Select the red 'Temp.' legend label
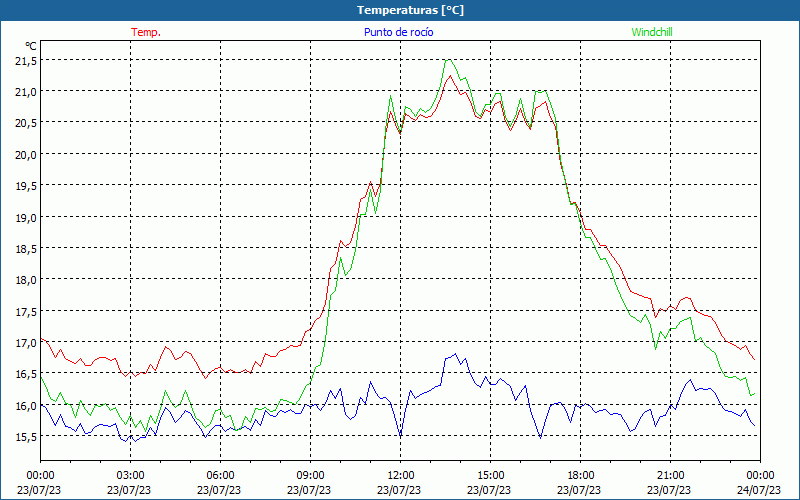The width and height of the screenshot is (800, 500). point(146,32)
